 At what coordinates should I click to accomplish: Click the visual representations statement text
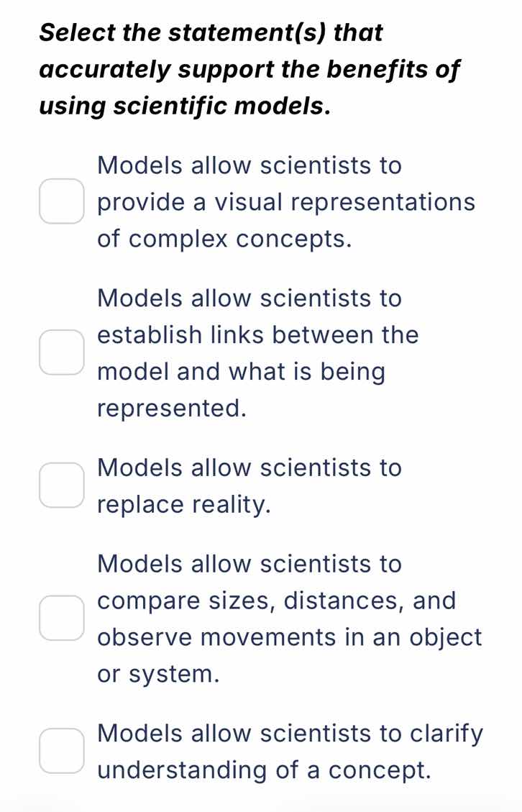click(x=286, y=202)
